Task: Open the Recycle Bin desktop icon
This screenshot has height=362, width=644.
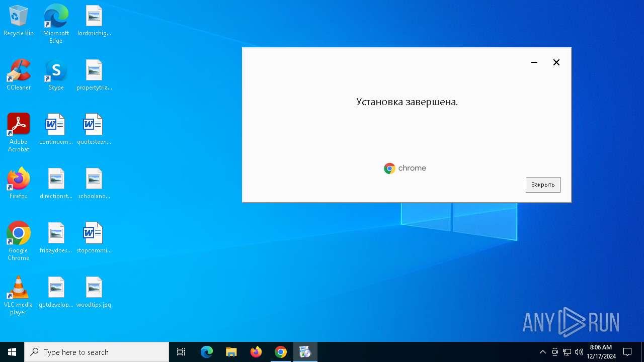Action: pos(19,21)
